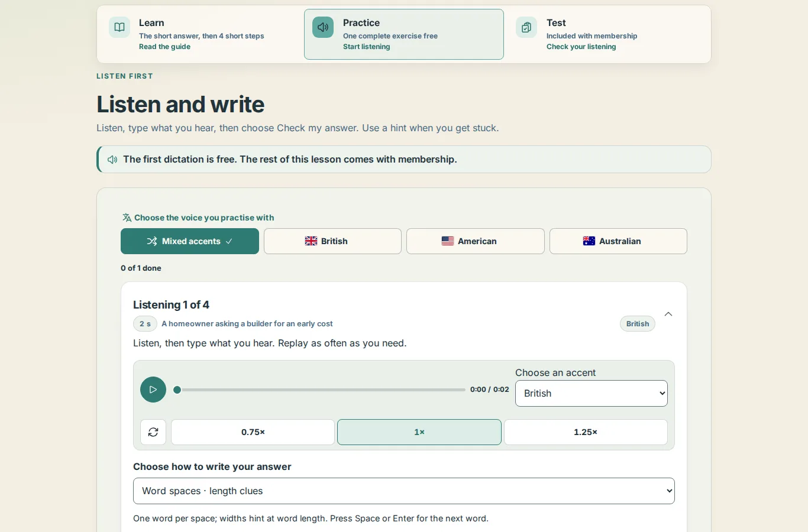Screen dimensions: 808x532
Task: Open the Choose an accent dropdown
Action: point(592,394)
